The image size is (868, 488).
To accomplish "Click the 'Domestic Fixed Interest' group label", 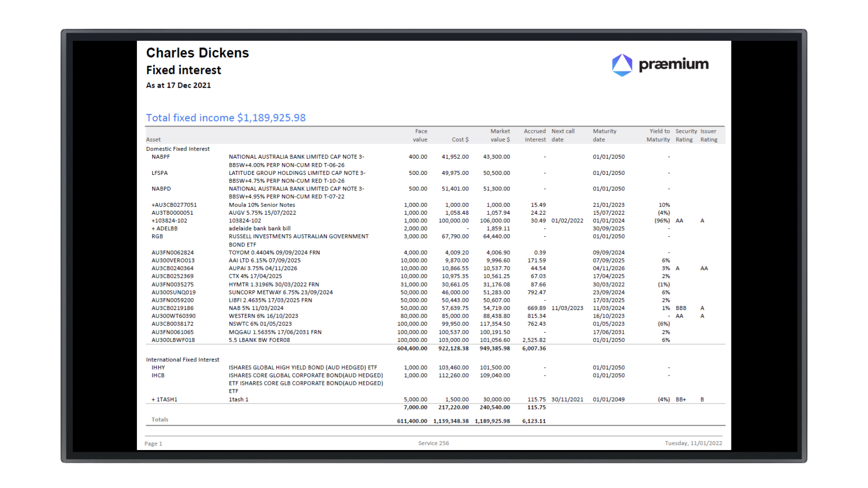I will (x=178, y=149).
